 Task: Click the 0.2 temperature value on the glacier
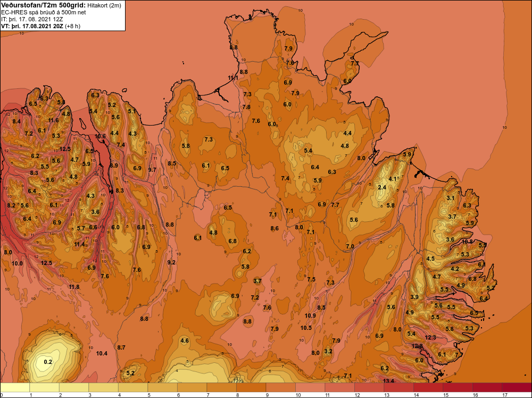pyautogui.click(x=48, y=362)
